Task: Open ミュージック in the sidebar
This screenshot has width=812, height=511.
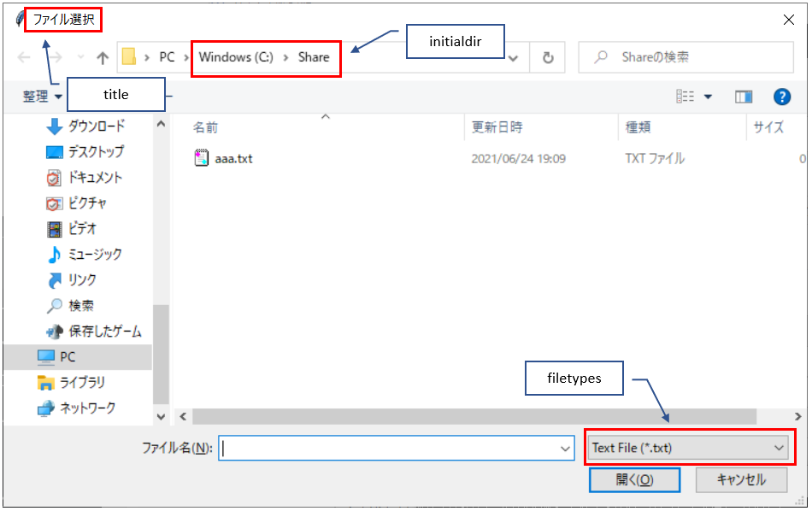Action: 85,254
